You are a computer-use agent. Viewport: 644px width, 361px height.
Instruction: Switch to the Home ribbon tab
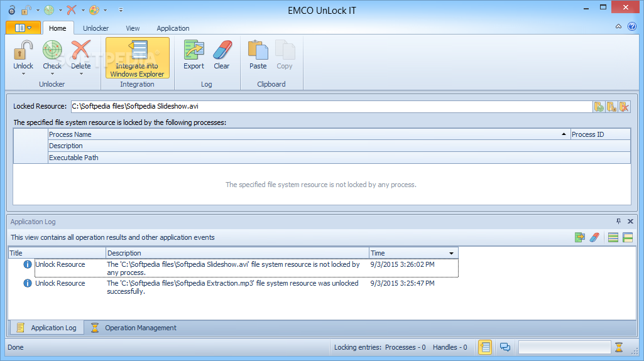(58, 28)
